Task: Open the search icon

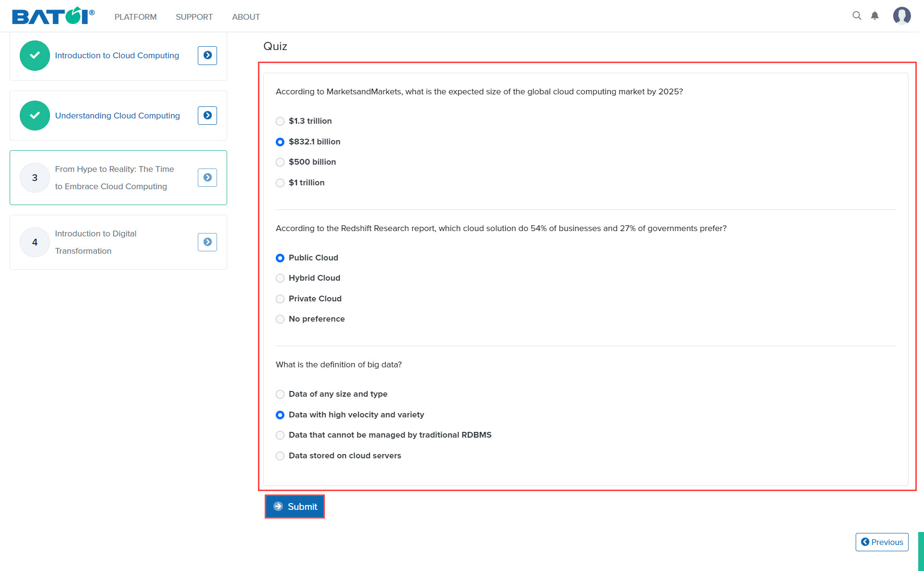Action: point(856,16)
